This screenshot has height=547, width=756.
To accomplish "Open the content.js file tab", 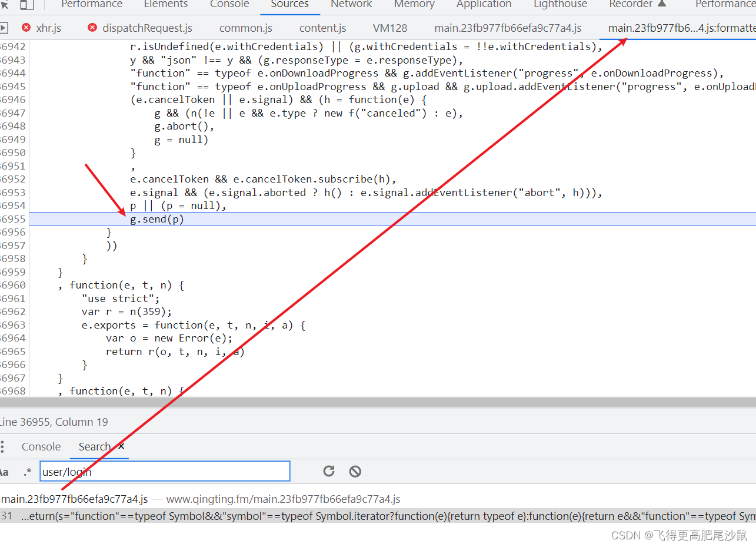I will 322,28.
